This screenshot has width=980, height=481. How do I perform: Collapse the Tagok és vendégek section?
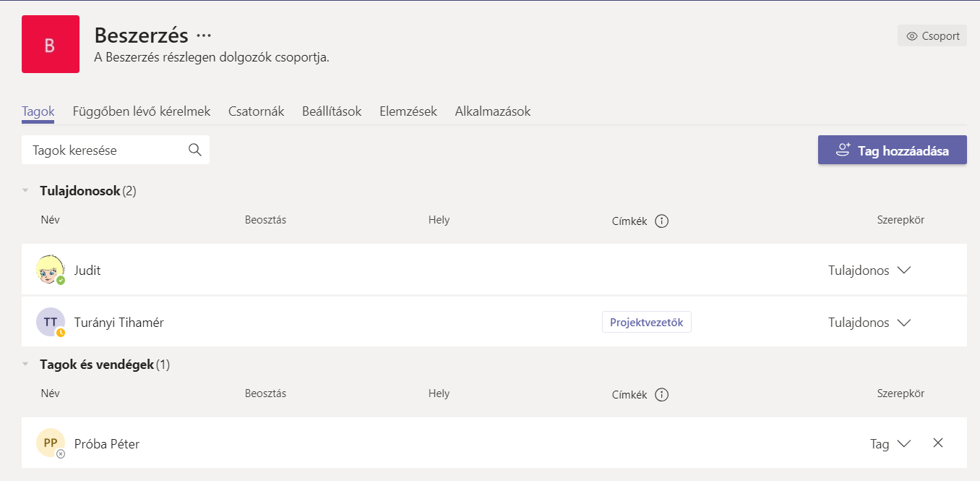(x=25, y=365)
